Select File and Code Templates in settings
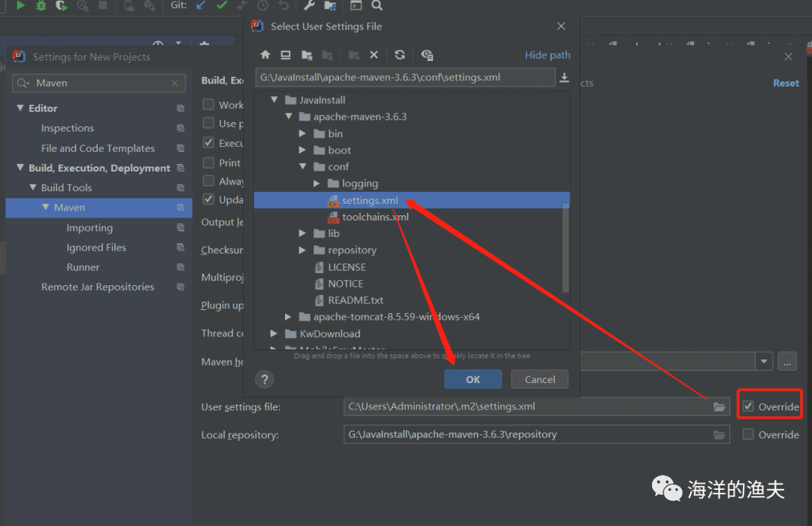 point(98,148)
